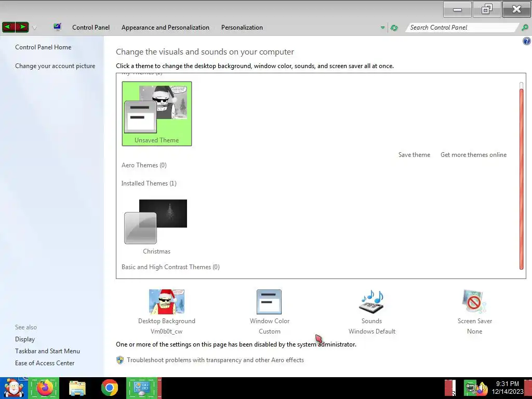The image size is (532, 399).
Task: Open Window Color settings icon
Action: coord(269,302)
